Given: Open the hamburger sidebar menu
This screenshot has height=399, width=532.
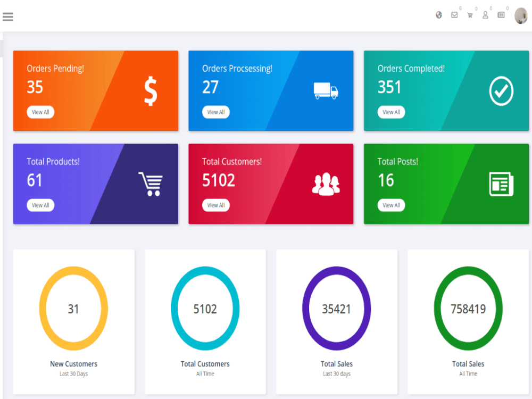Looking at the screenshot, I should pyautogui.click(x=8, y=16).
